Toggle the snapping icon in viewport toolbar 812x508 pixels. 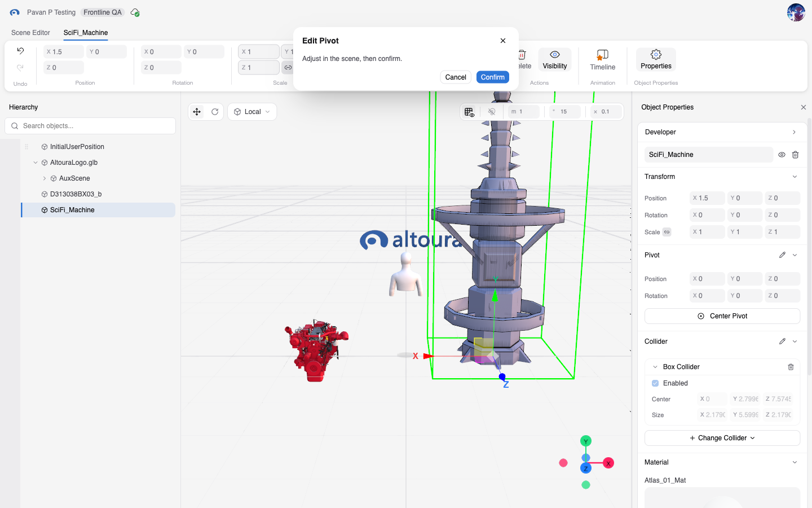[x=492, y=112]
